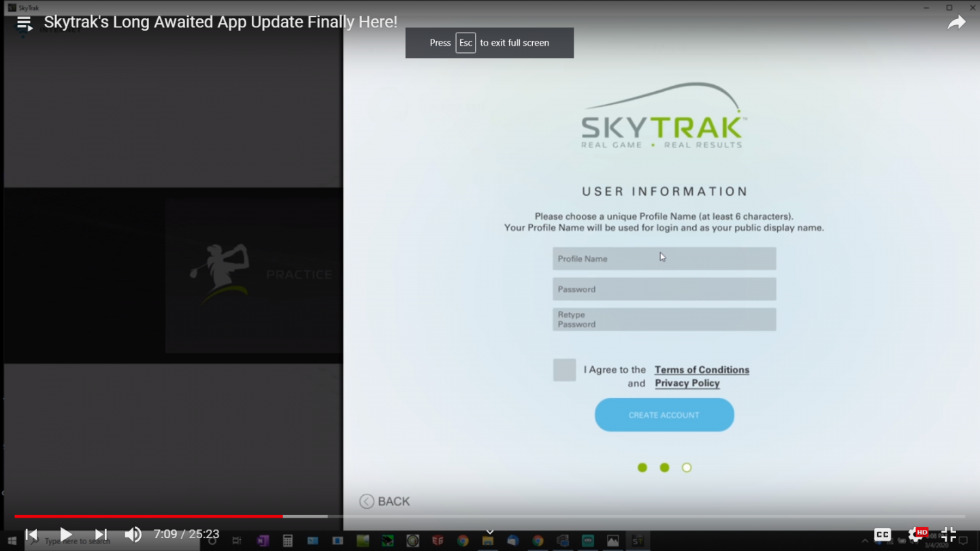Screen dimensions: 980x551
Task: Skip to the next video
Action: tap(101, 535)
